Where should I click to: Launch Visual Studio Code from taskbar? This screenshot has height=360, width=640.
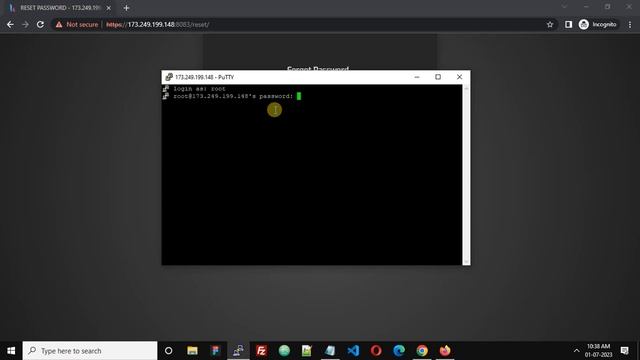coord(353,351)
